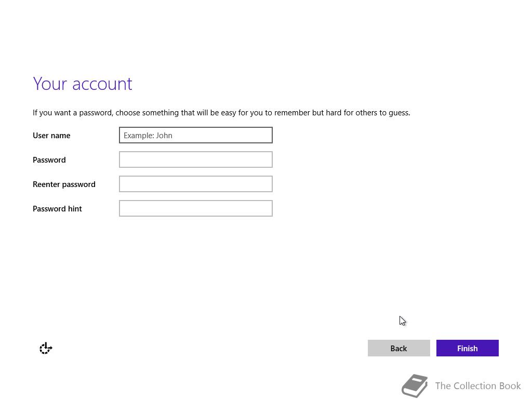Viewport: 532px width, 399px height.
Task: Click the 'Password' label above Reenter password
Action: [49, 160]
